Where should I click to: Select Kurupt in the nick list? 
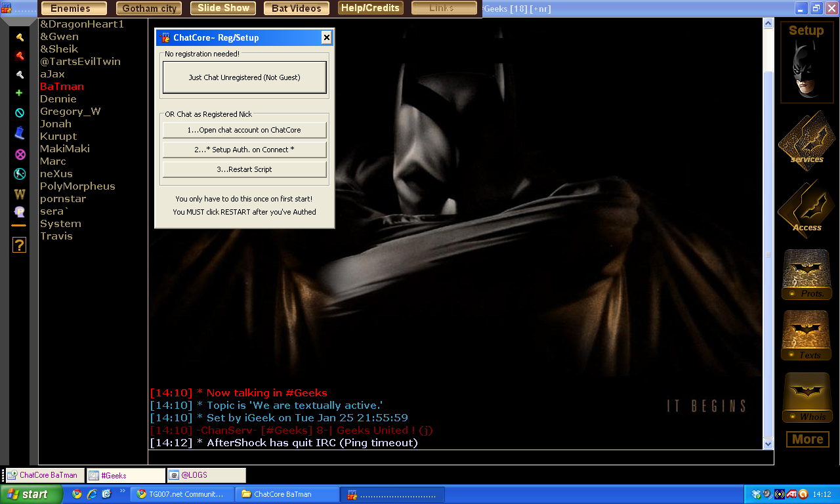click(x=58, y=136)
